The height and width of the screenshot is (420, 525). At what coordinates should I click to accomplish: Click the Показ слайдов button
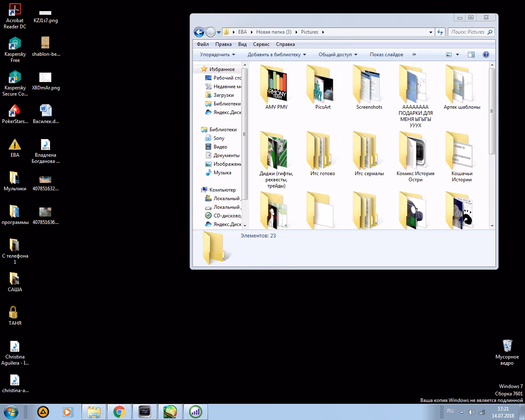[x=386, y=55]
